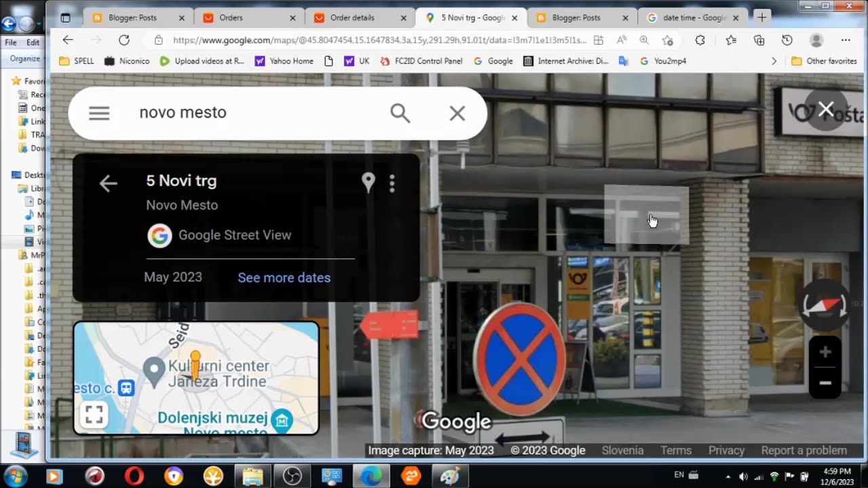The image size is (868, 488).
Task: Click the zoom magnifier icon in address bar
Action: click(x=644, y=40)
